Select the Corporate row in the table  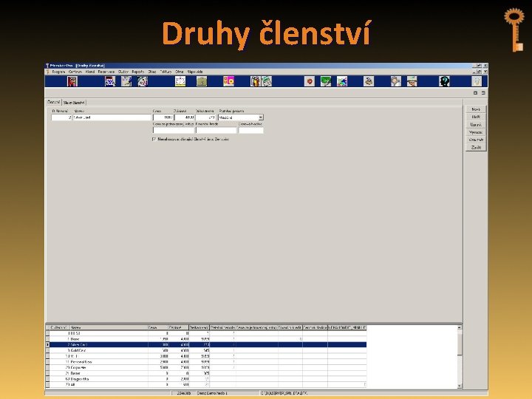pos(206,367)
